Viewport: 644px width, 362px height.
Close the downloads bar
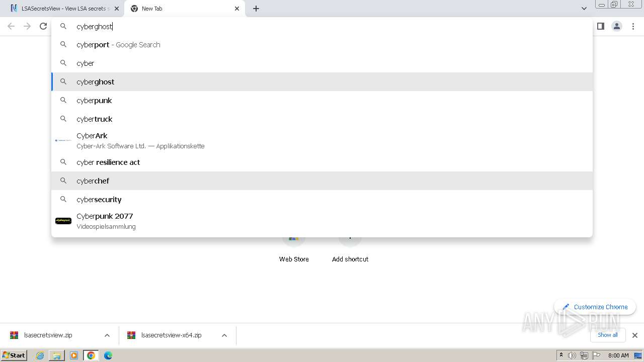(635, 335)
